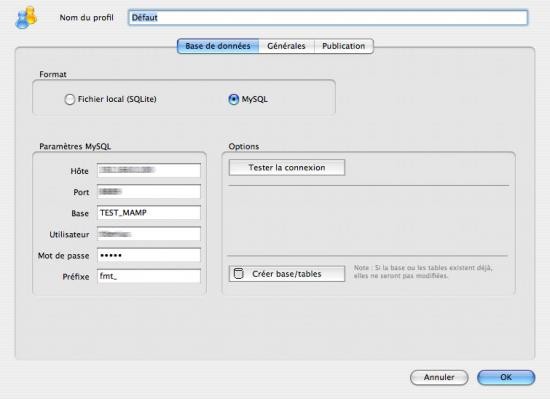Click the Utilisateur label
This screenshot has width=550, height=399.
(x=69, y=235)
